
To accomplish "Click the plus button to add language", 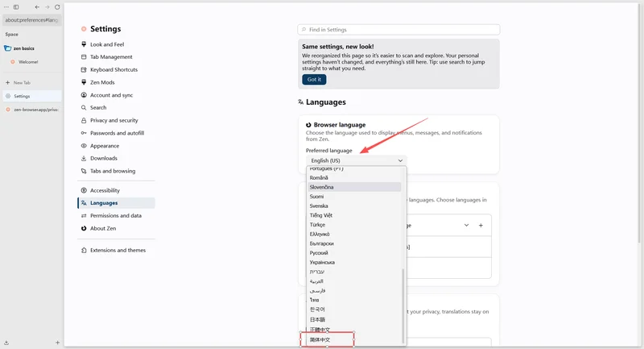I will [481, 225].
